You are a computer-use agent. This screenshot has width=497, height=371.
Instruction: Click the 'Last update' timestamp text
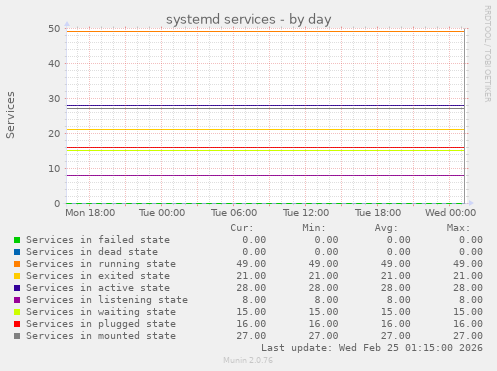[372, 348]
